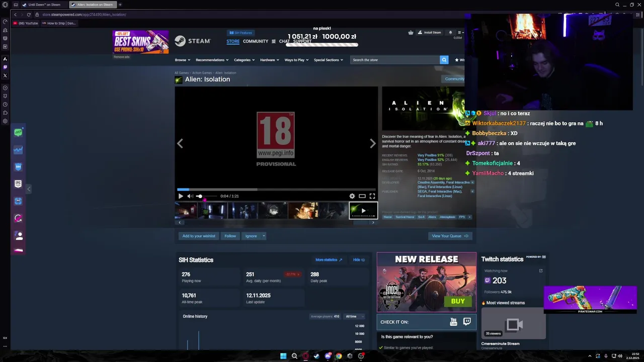
Task: Open history clock icon in sidebar
Action: point(5,105)
